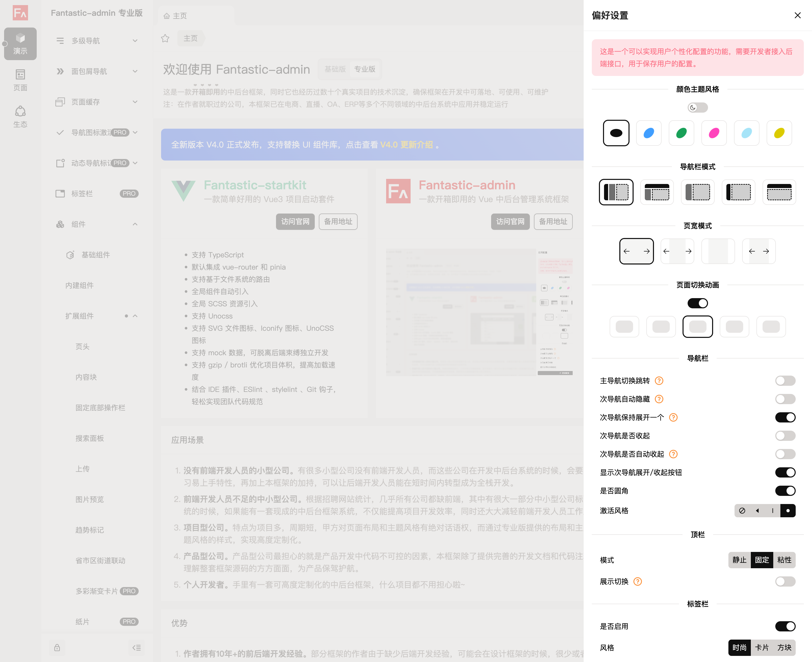
Task: Click help icon next to 展示切换
Action: tap(638, 581)
